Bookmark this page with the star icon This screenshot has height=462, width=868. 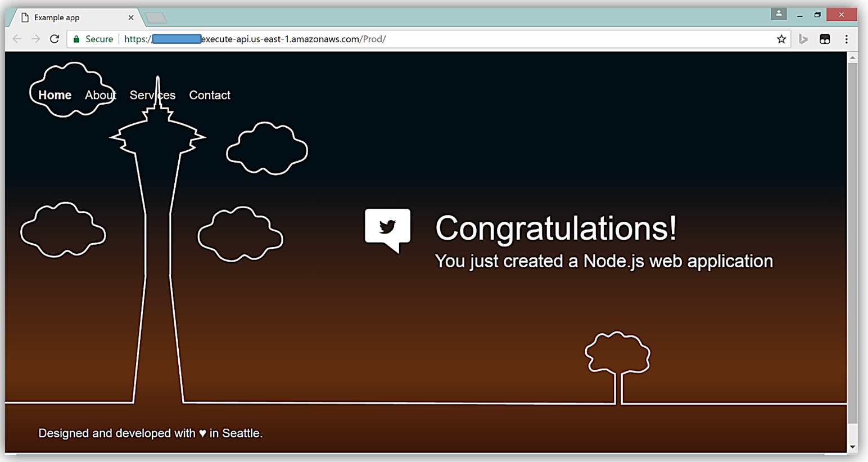781,39
